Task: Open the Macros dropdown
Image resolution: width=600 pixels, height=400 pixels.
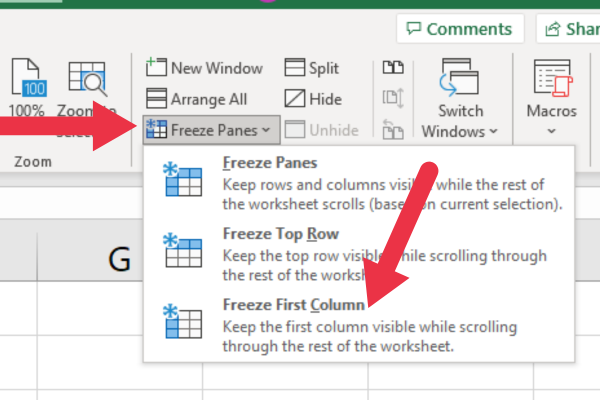Action: 551,98
